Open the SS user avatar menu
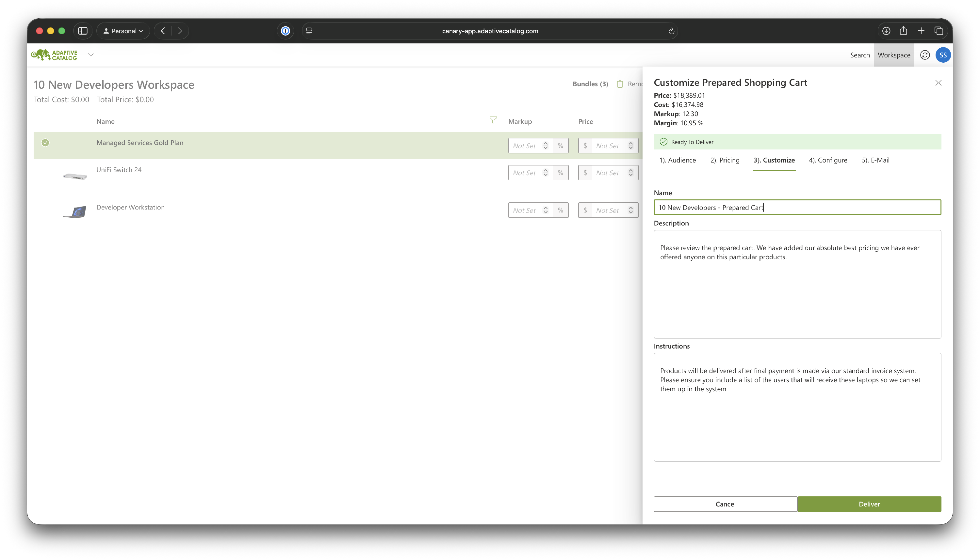This screenshot has width=980, height=560. [x=943, y=55]
